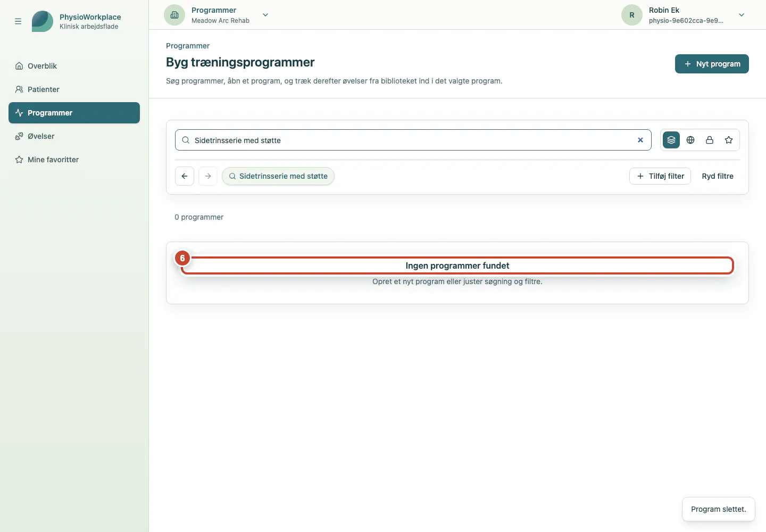
Task: Open Mine favoritter in the sidebar
Action: click(74, 160)
